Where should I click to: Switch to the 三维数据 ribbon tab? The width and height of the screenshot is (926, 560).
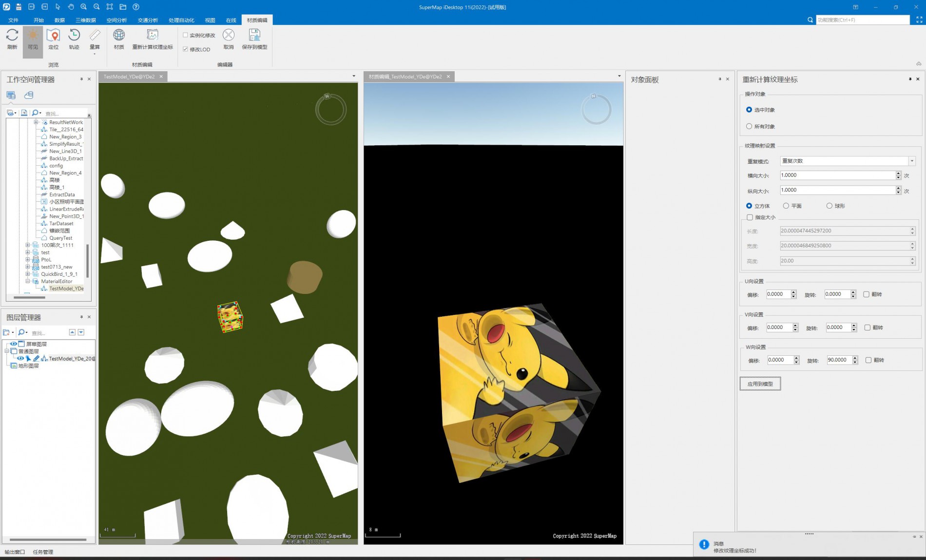(x=86, y=20)
